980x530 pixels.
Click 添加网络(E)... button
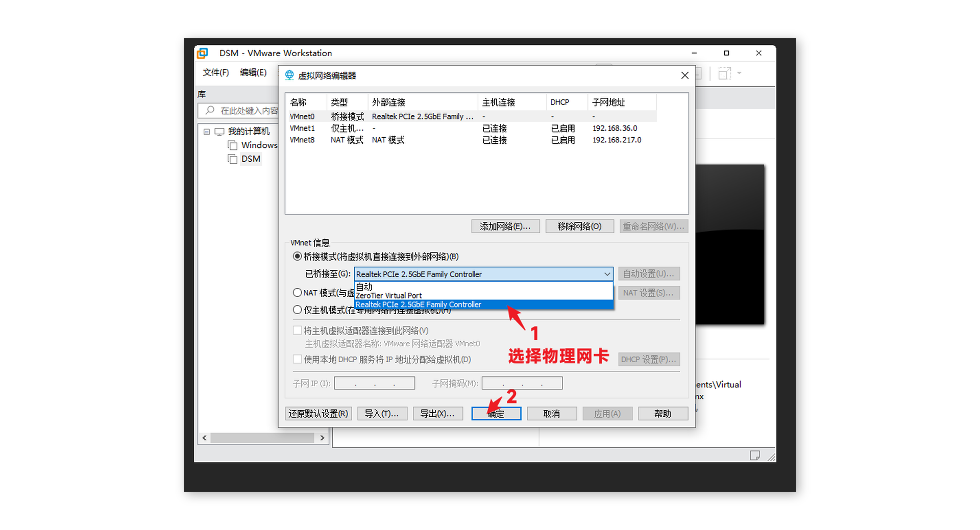(x=505, y=226)
